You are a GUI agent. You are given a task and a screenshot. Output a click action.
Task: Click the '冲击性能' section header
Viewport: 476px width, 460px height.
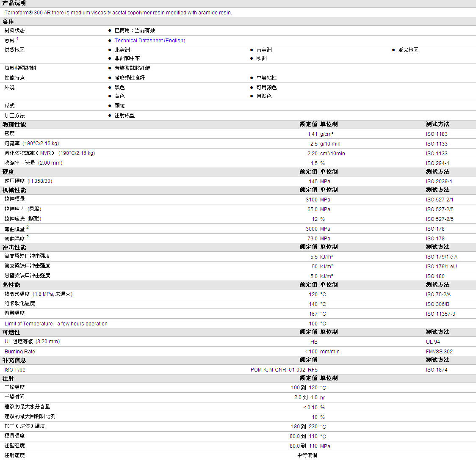[14, 247]
